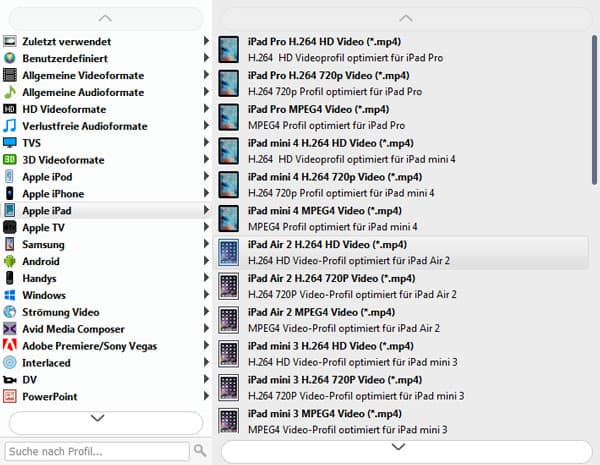Click the Allgemeine Videoformate film icon
This screenshot has width=600, height=465.
10,75
